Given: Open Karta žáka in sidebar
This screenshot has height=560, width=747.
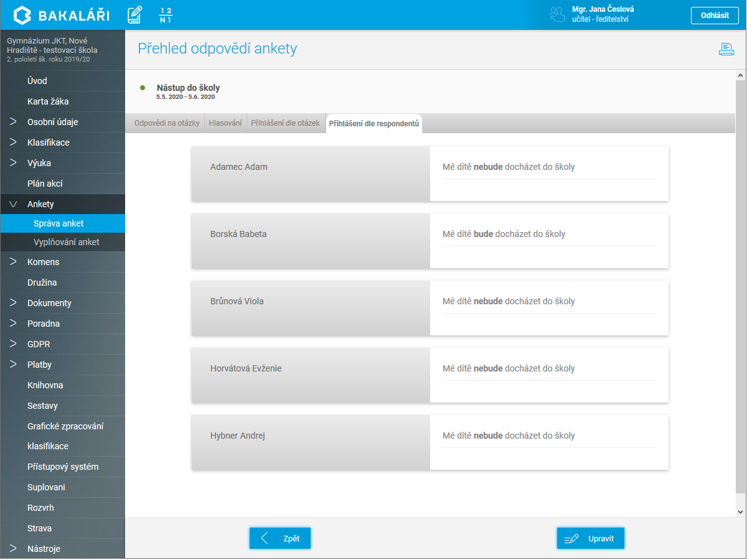Looking at the screenshot, I should pos(62,101).
